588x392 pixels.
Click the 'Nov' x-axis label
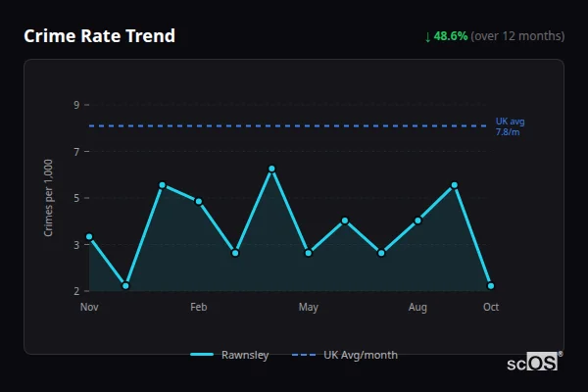click(x=89, y=307)
